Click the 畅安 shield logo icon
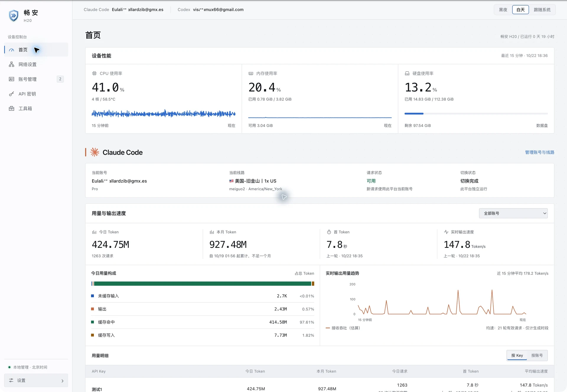 14,16
